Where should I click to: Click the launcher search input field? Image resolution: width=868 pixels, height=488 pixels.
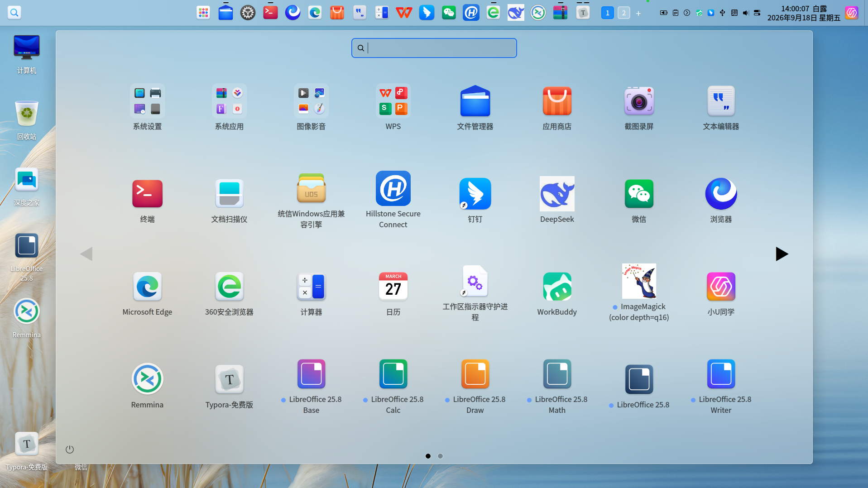coord(434,48)
